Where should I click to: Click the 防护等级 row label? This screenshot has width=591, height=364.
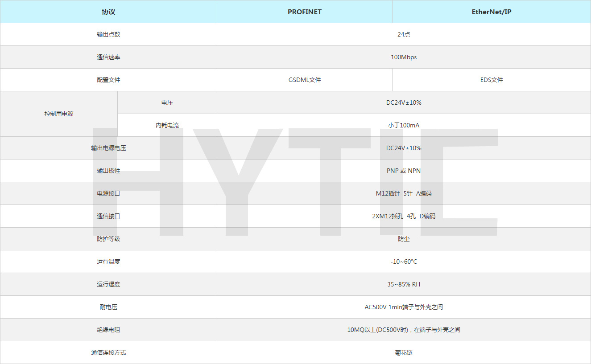click(x=108, y=239)
